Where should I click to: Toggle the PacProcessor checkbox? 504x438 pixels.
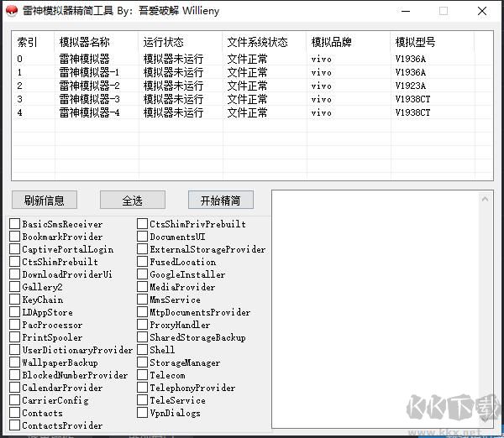[x=15, y=325]
